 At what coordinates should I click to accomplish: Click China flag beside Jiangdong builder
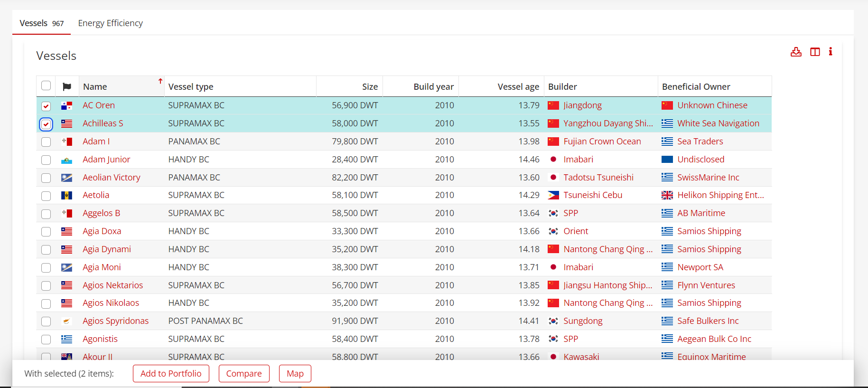point(553,105)
